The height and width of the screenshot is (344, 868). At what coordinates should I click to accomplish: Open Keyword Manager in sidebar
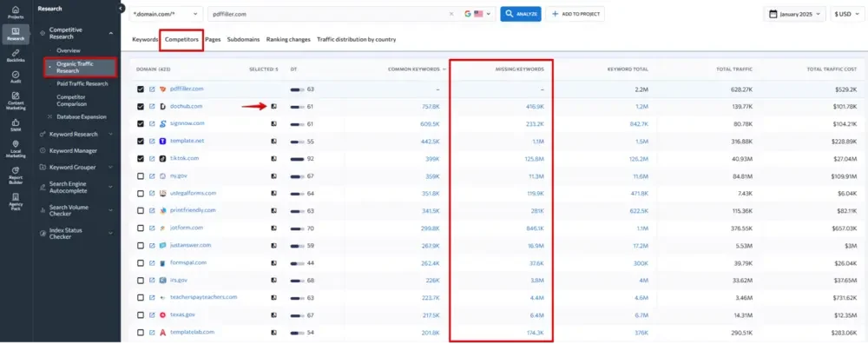pos(73,150)
